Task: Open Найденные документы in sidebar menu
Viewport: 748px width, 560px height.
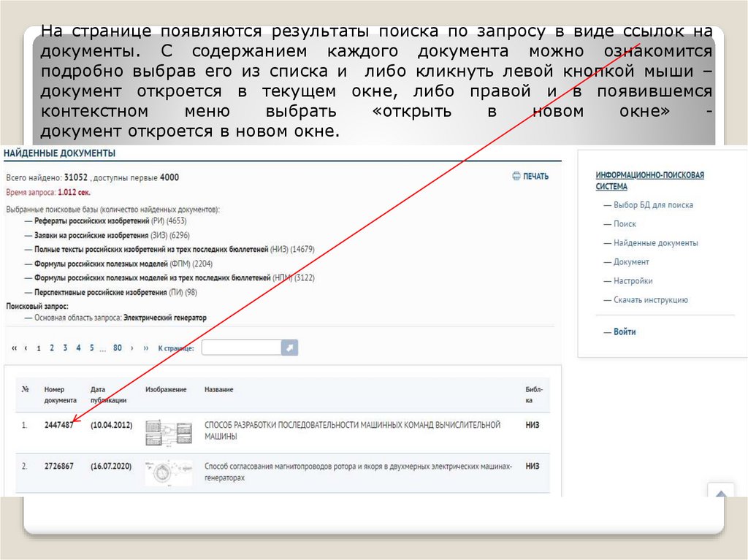Action: point(655,243)
